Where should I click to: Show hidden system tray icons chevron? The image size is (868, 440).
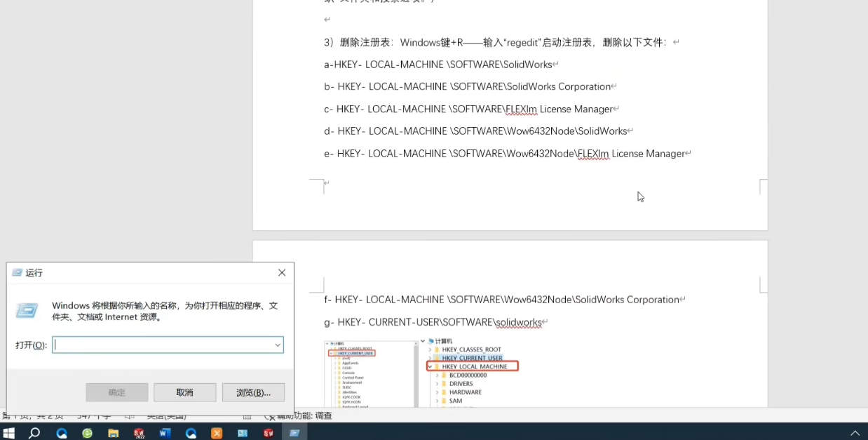pos(855,433)
